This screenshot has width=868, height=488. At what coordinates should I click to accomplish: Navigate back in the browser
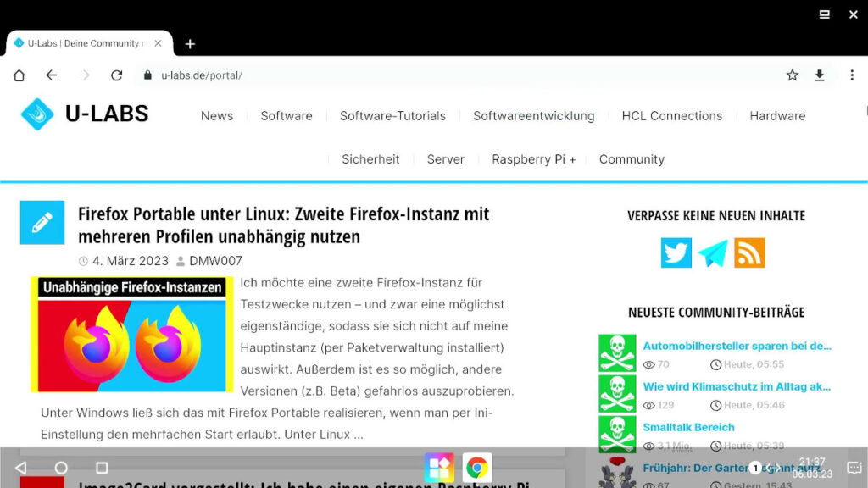[x=52, y=75]
